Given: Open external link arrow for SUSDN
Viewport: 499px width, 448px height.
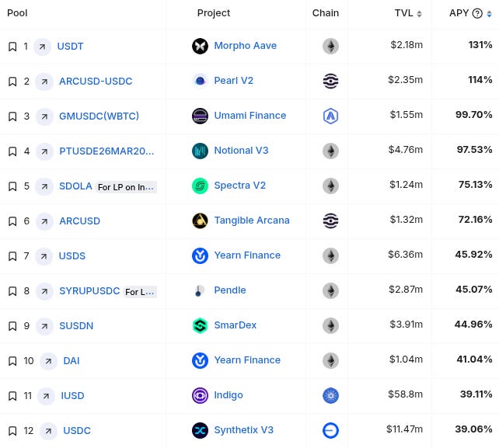Looking at the screenshot, I should (44, 326).
